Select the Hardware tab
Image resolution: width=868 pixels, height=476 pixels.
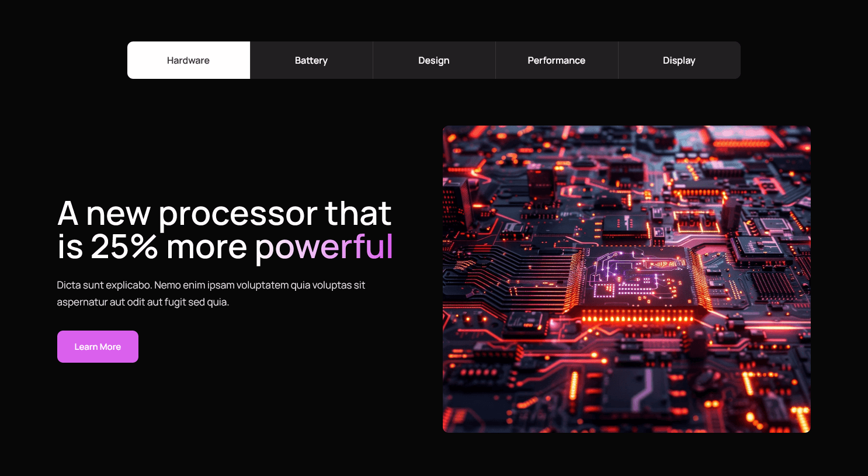tap(189, 60)
